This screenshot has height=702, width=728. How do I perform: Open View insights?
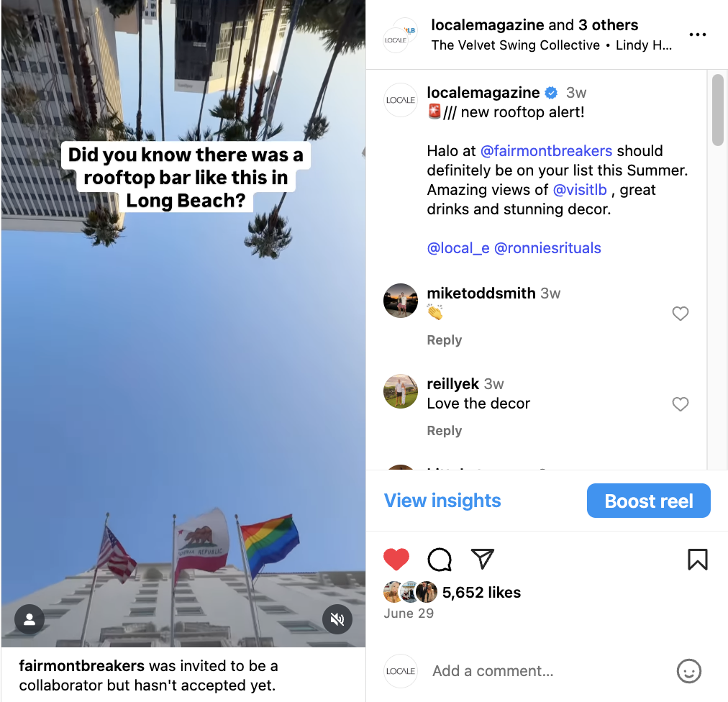pyautogui.click(x=442, y=501)
